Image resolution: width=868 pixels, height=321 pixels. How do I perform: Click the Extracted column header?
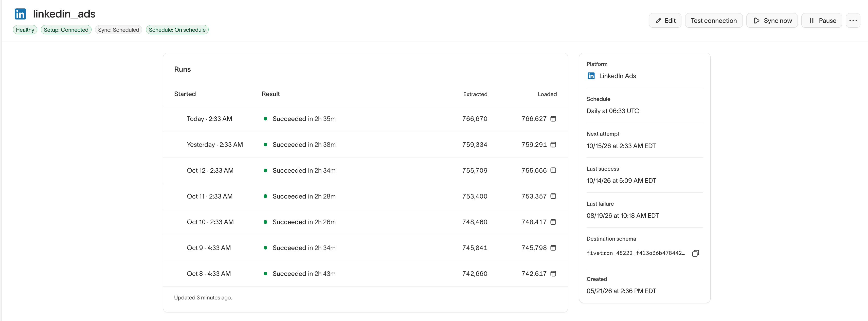click(475, 94)
